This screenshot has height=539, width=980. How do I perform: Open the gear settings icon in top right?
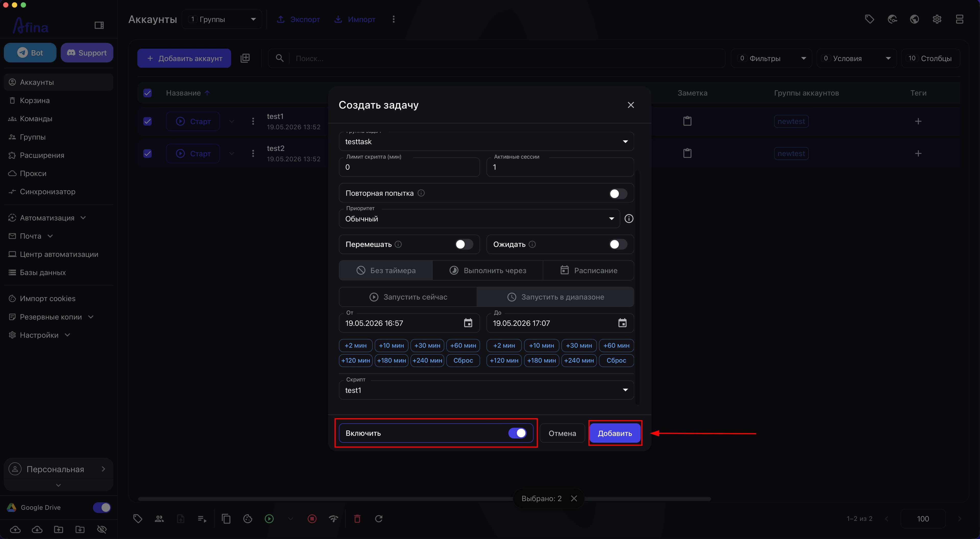(x=937, y=19)
